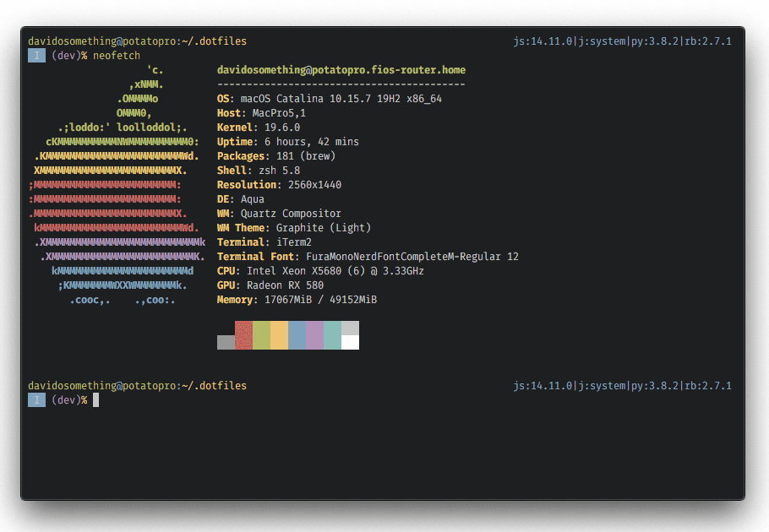Image resolution: width=769 pixels, height=532 pixels.
Task: Click the top-right js:14.11.0 version status
Action: (543, 41)
